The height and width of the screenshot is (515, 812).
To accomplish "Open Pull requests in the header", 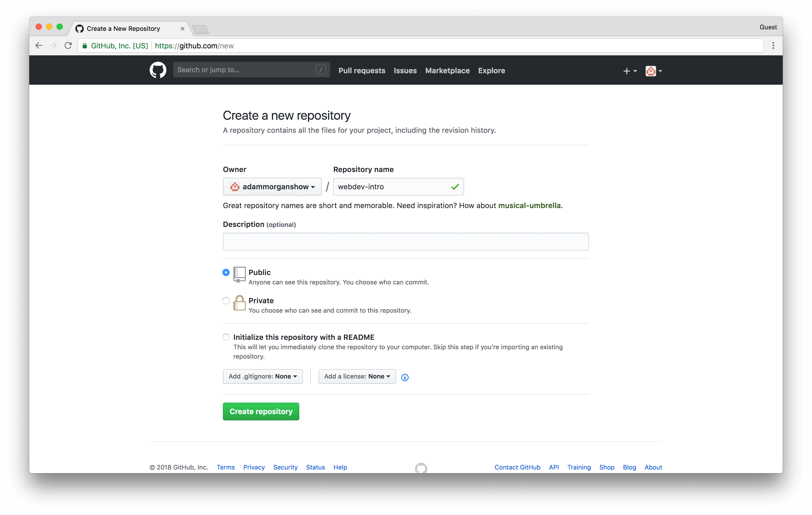I will pos(362,70).
